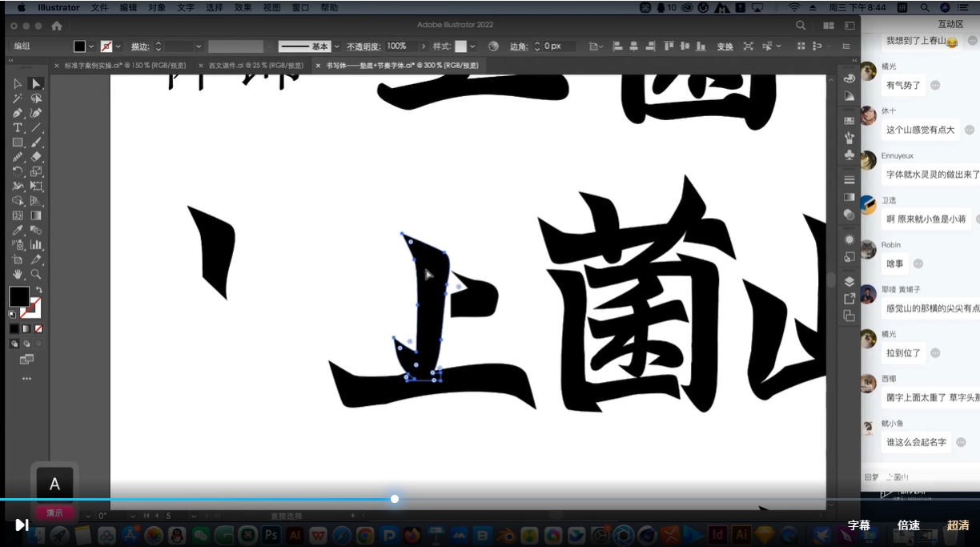Swap fill and stroke colors
980x547 pixels.
pyautogui.click(x=38, y=290)
